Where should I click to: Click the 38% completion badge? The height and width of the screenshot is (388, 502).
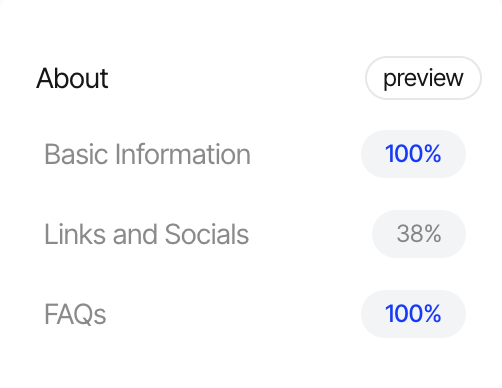click(x=419, y=234)
